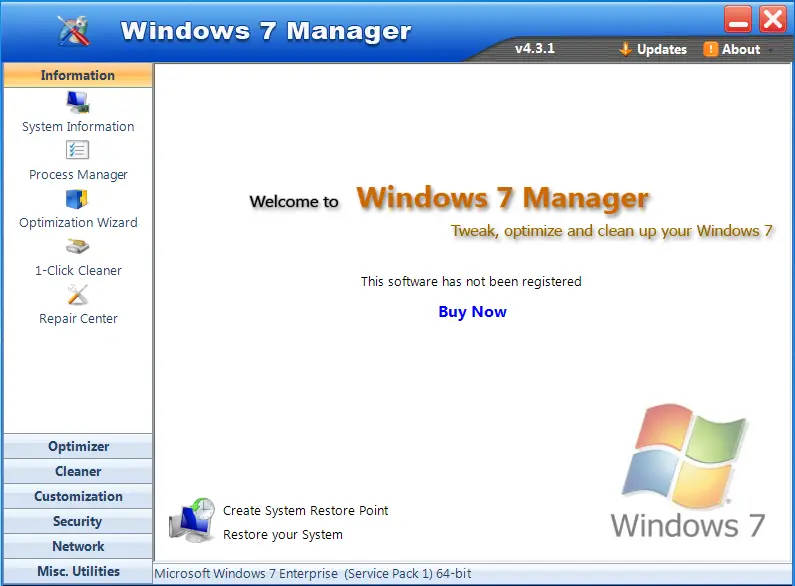Screen dimensions: 795x586
Task: Click the Process Manager label
Action: coord(78,175)
